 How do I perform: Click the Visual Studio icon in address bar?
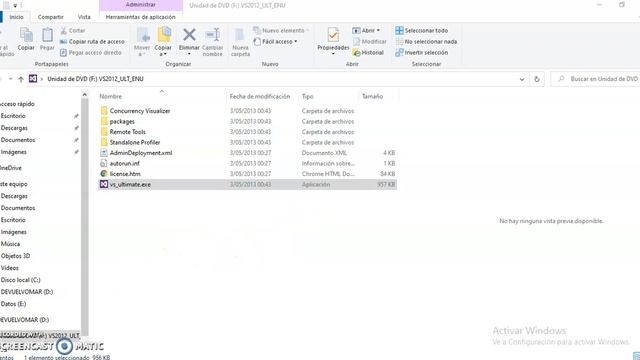coord(33,79)
